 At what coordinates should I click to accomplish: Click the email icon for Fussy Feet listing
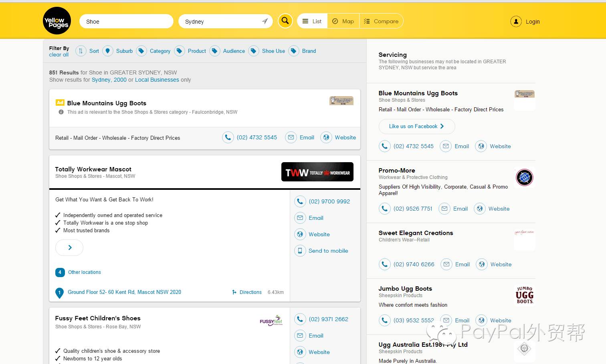[300, 336]
